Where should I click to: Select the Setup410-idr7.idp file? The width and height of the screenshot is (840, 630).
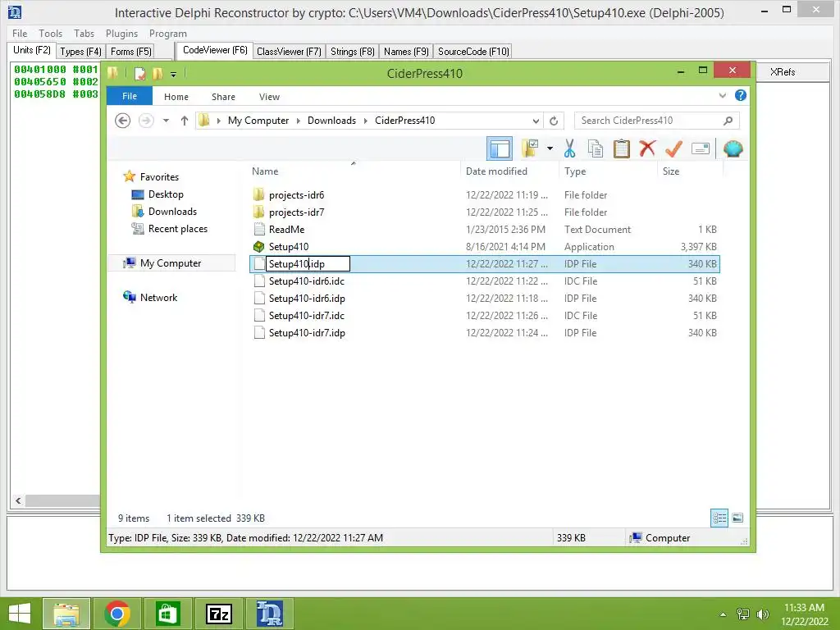click(x=307, y=333)
